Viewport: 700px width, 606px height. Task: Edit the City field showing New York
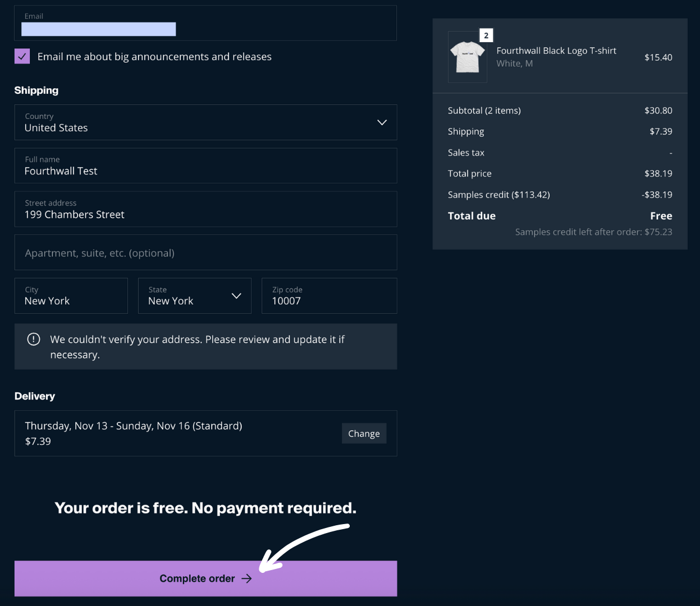point(71,296)
